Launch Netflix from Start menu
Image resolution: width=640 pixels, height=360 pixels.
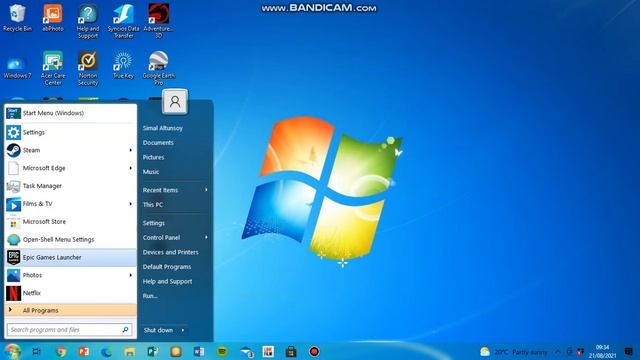[71, 293]
